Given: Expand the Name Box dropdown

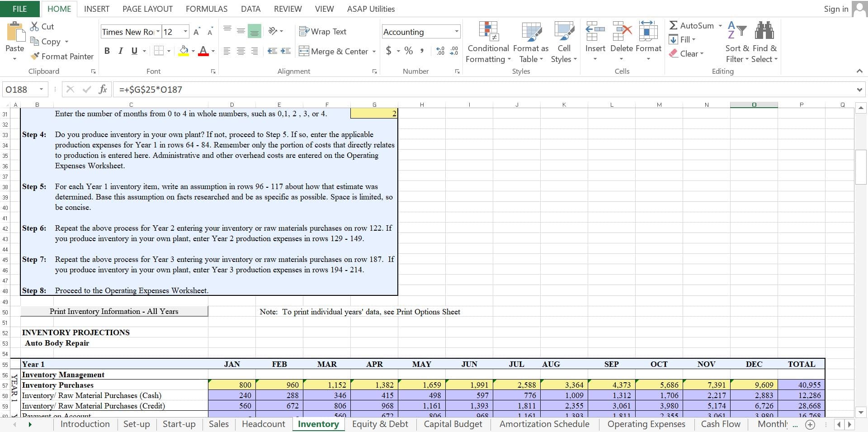Looking at the screenshot, I should 41,89.
